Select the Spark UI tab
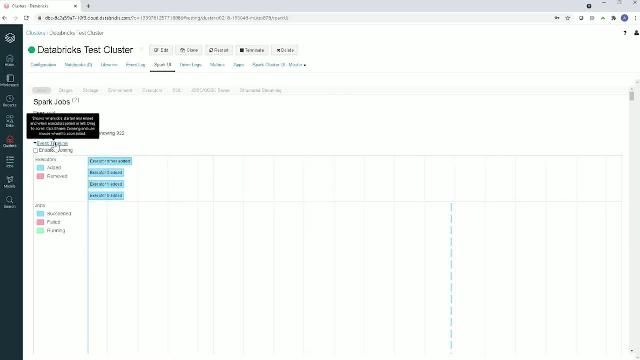The width and height of the screenshot is (640, 360). coord(162,65)
